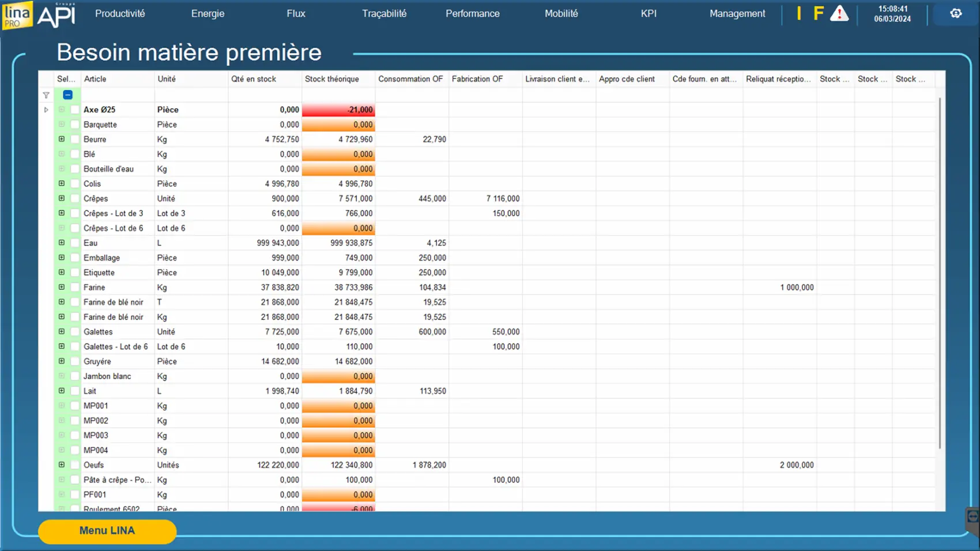Screen dimensions: 980x551
Task: Click the yellow I status indicator
Action: coord(799,14)
